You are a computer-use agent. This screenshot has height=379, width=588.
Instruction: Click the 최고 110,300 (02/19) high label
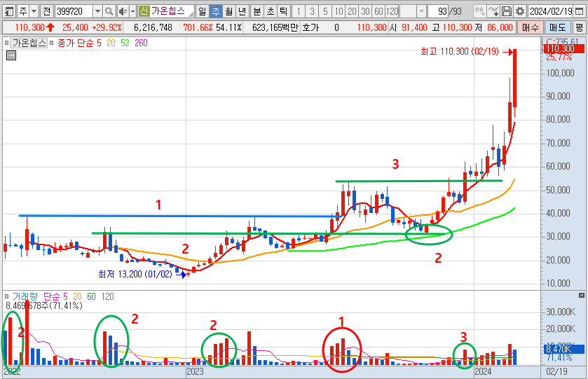point(460,52)
